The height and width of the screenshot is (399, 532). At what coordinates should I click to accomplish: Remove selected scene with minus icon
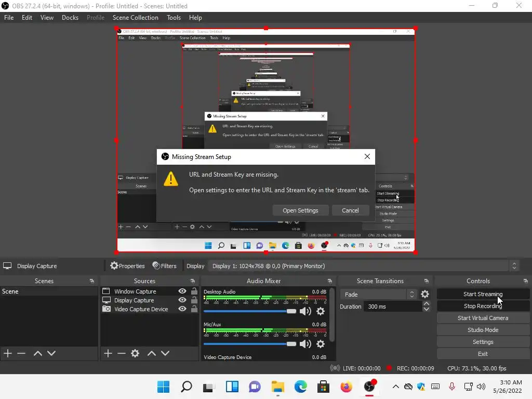[x=21, y=353]
